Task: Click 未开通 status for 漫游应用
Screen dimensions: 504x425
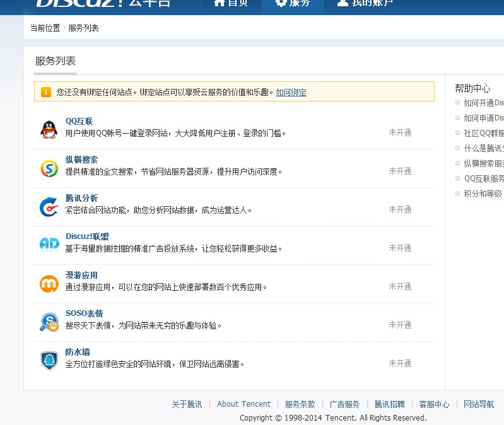Action: pyautogui.click(x=400, y=286)
